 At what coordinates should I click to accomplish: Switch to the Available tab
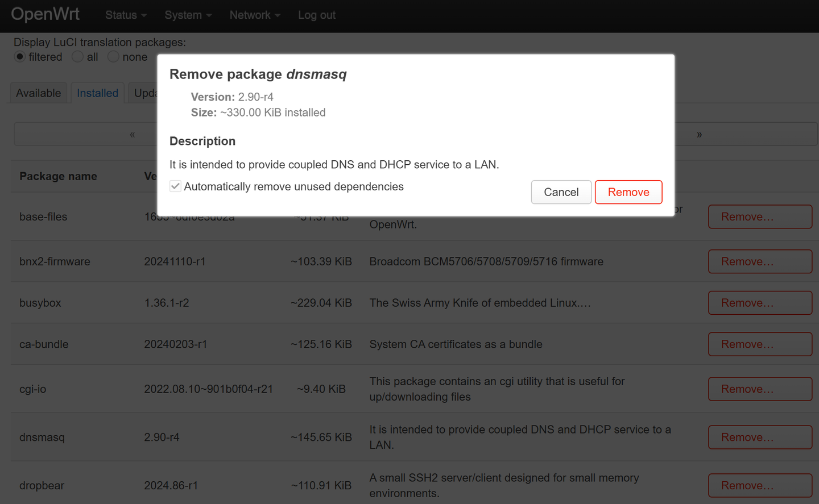[39, 93]
